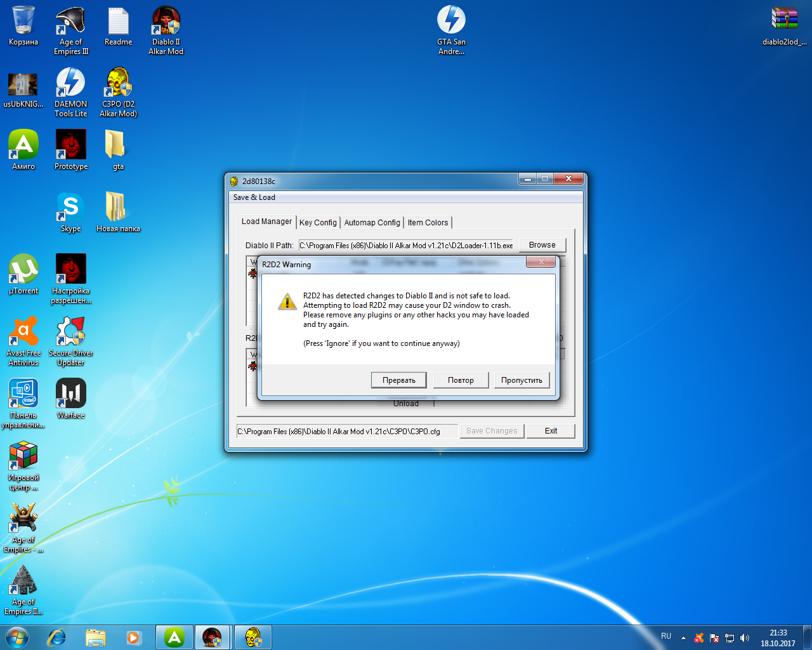Open Windows Explorer from the taskbar
Image resolution: width=812 pixels, height=650 pixels.
tap(96, 637)
